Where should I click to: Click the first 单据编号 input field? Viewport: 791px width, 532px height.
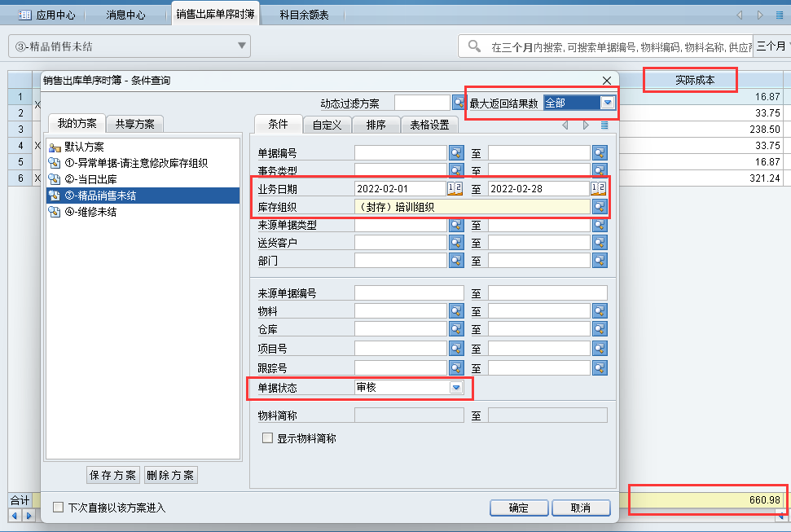400,152
